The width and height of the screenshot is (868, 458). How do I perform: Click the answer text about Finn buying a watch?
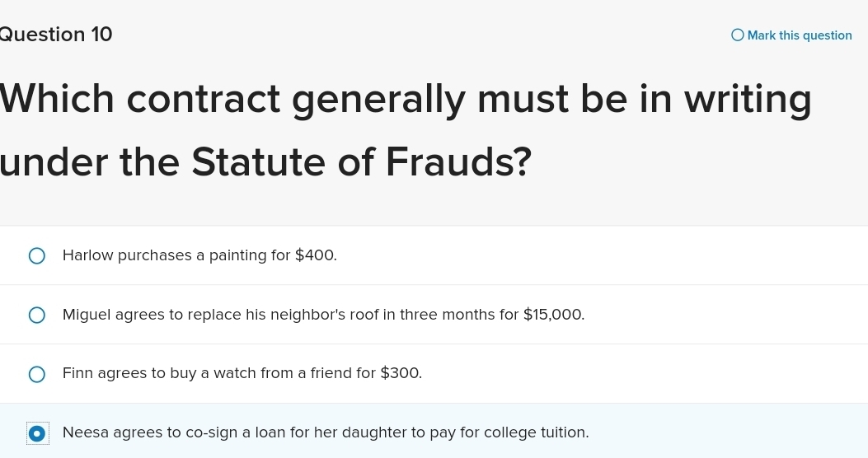click(x=242, y=373)
